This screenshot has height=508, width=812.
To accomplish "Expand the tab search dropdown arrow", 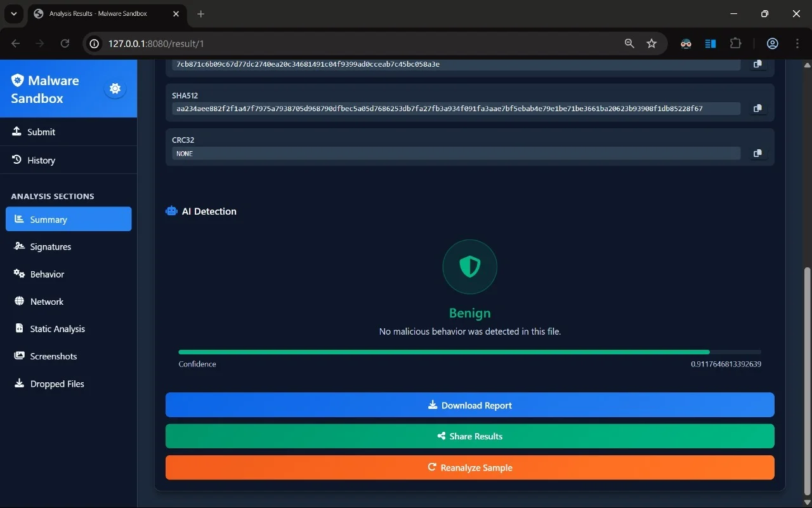I will click(x=13, y=13).
